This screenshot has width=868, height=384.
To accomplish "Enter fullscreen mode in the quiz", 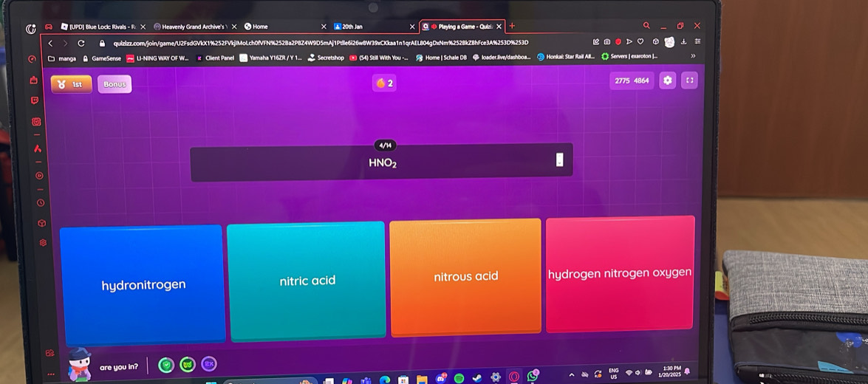I will 689,80.
